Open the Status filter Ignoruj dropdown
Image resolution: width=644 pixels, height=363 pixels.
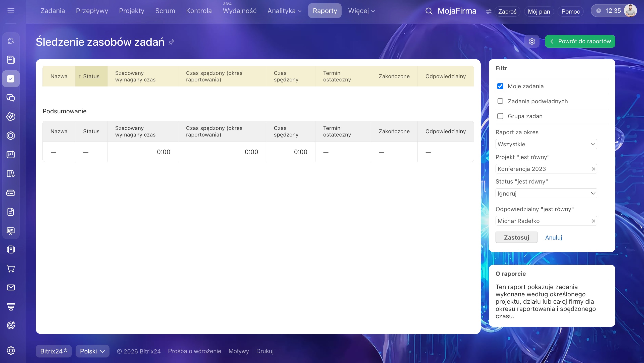(x=546, y=194)
